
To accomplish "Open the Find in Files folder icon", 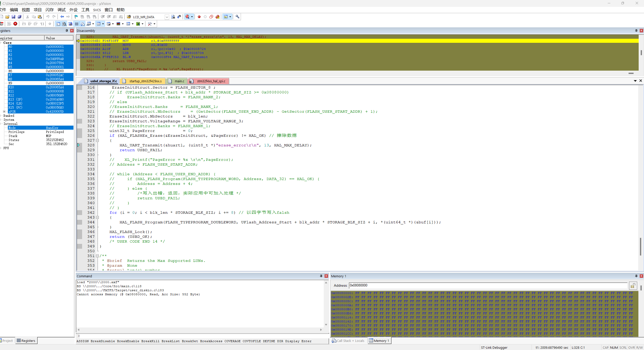I will [129, 17].
